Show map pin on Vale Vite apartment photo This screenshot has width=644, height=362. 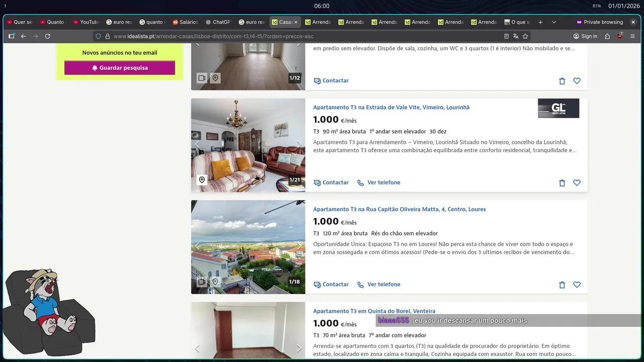click(x=202, y=180)
